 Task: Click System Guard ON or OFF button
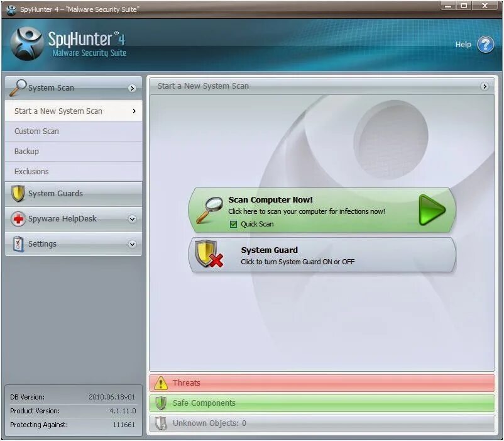322,255
